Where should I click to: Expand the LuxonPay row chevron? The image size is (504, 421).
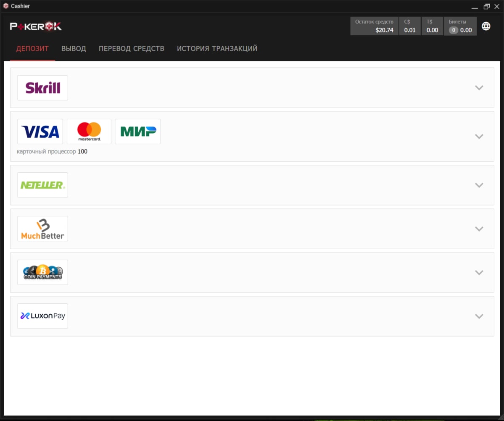click(x=479, y=316)
